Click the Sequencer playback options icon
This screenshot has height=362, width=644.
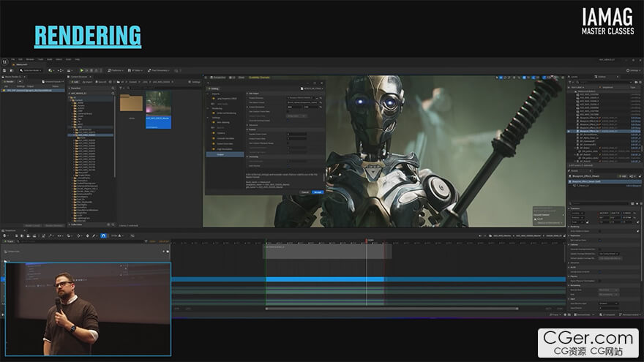pos(69,235)
